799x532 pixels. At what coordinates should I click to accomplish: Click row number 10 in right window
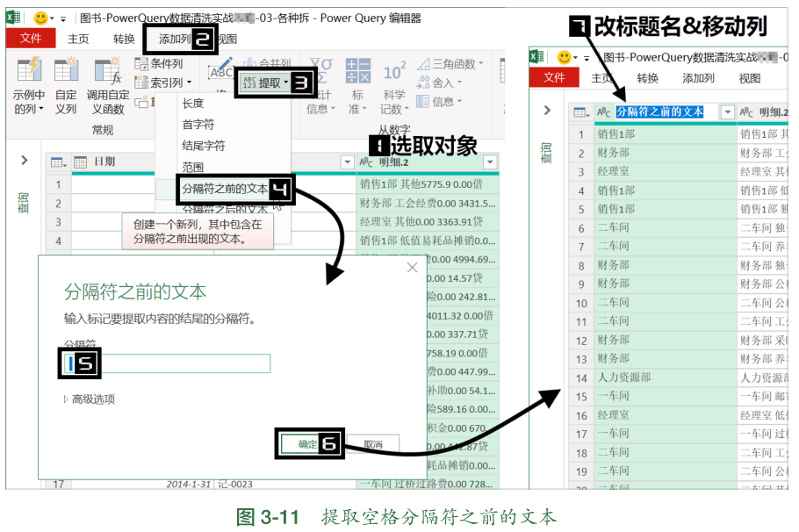point(581,303)
